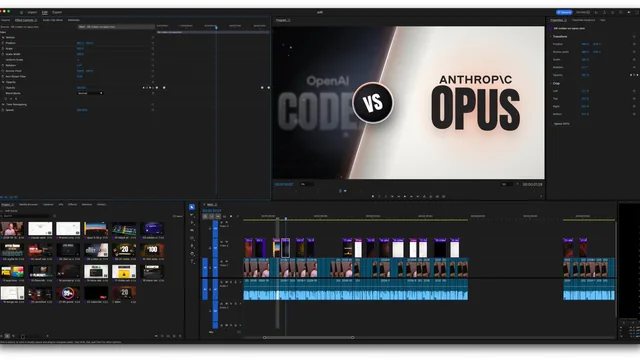Image resolution: width=640 pixels, height=360 pixels.
Task: Toggle Video 1 track output eye
Action: click(x=227, y=262)
